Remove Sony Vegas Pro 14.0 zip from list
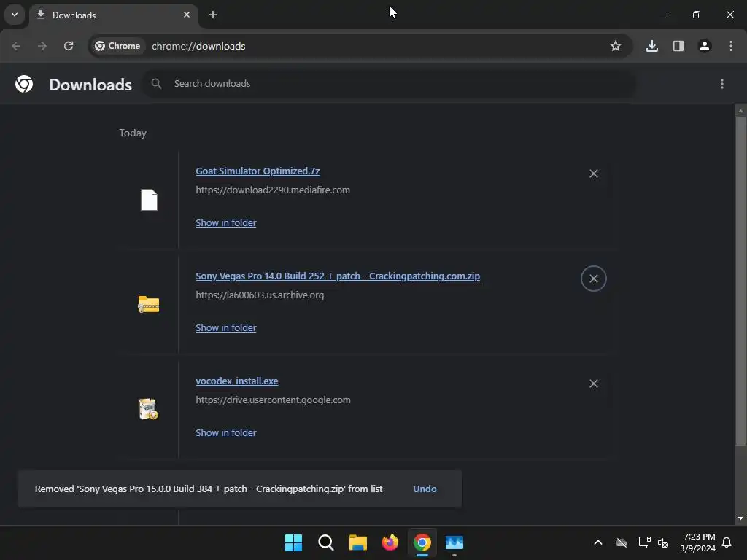747x560 pixels. (x=594, y=279)
